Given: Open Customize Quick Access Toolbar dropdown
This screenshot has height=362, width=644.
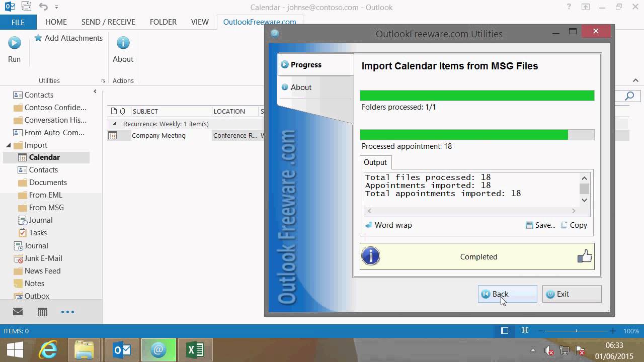Looking at the screenshot, I should tap(56, 7).
